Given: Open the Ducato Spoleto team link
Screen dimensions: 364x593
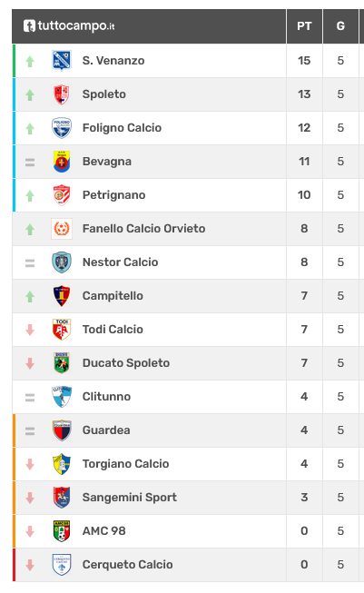Looking at the screenshot, I should (126, 363).
